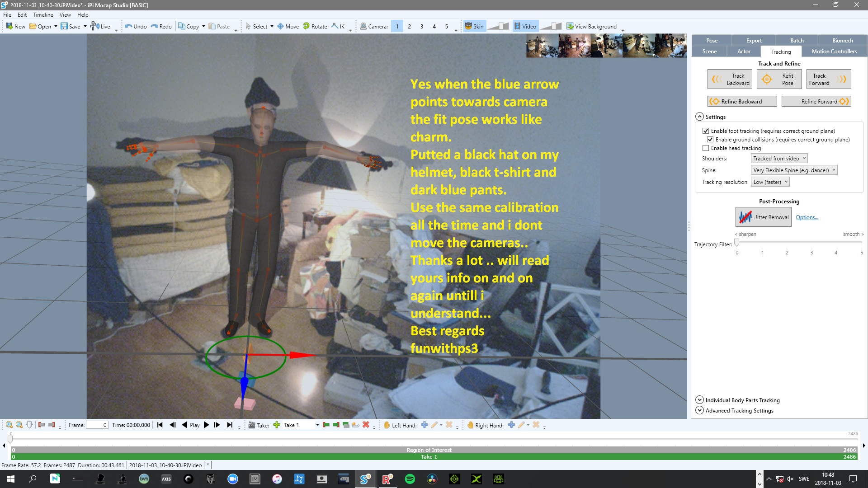Click the Jitter Removal button

coord(763,217)
